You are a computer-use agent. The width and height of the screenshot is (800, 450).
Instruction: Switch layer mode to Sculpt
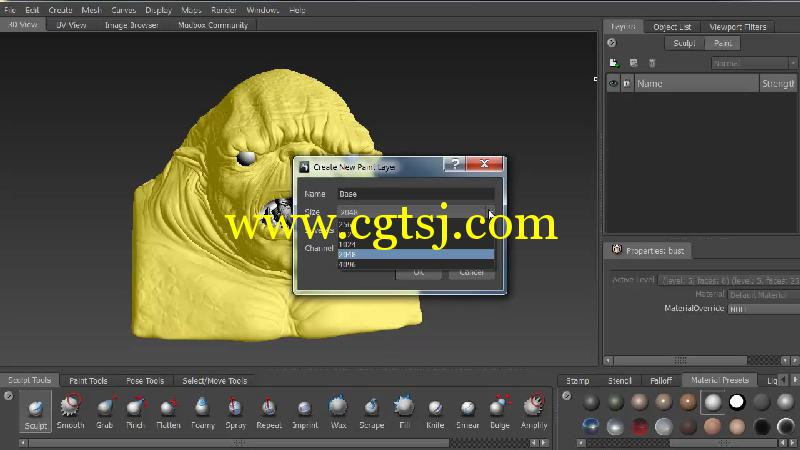pyautogui.click(x=684, y=43)
